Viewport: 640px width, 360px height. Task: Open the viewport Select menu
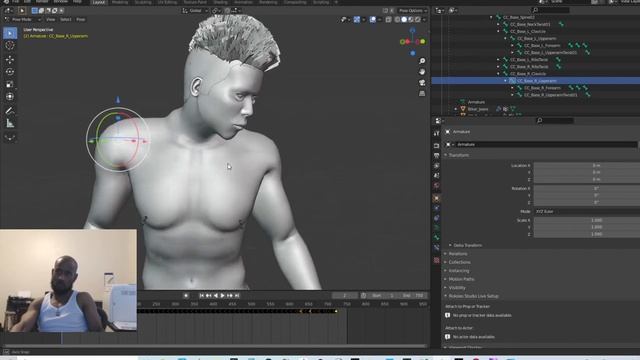pos(66,19)
